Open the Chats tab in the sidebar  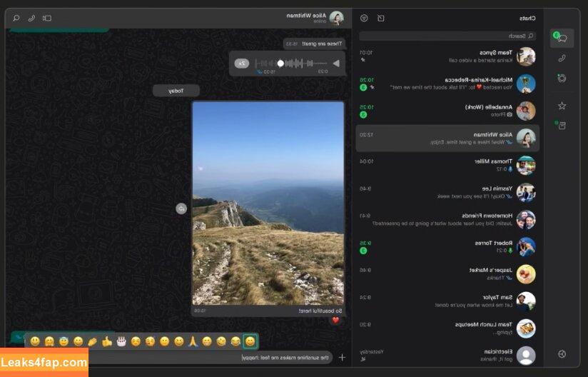click(562, 38)
